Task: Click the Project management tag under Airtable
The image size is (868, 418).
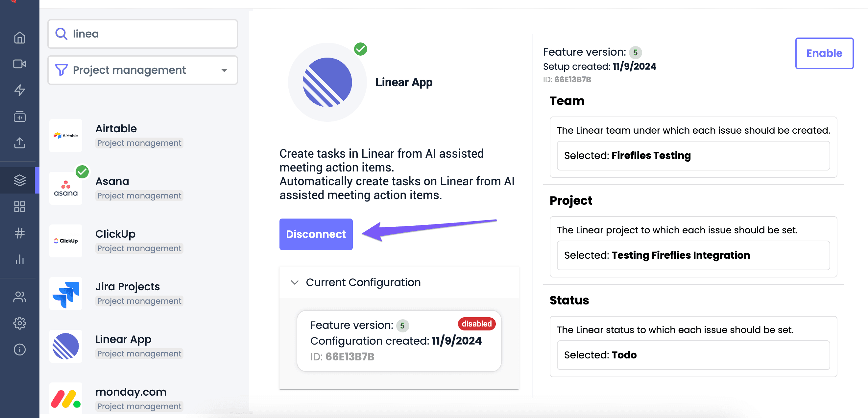Action: (x=139, y=143)
